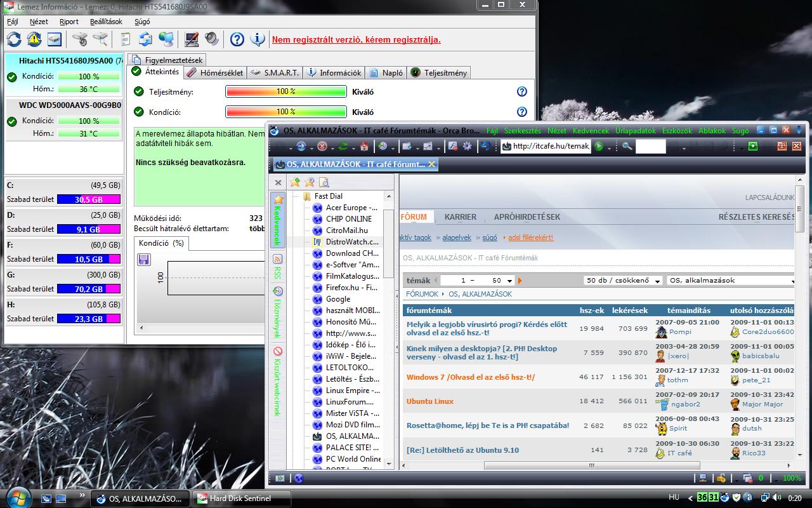Screen dimensions: 812x508
Task: Open the Riport menu in Hard Disk Sentinel
Action: click(x=69, y=21)
